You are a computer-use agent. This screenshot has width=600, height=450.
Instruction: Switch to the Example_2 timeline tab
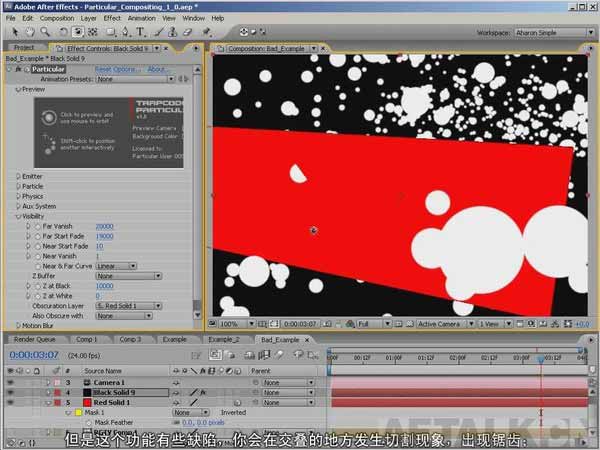coord(224,339)
